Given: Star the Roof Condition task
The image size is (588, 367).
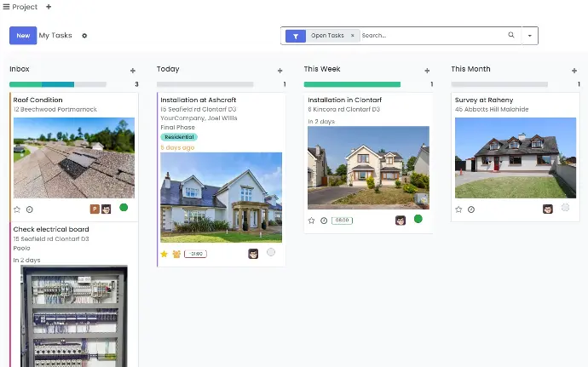Looking at the screenshot, I should click(x=17, y=209).
